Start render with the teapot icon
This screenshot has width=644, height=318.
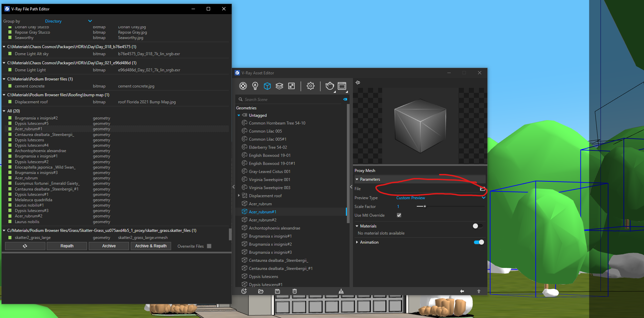[x=330, y=86]
